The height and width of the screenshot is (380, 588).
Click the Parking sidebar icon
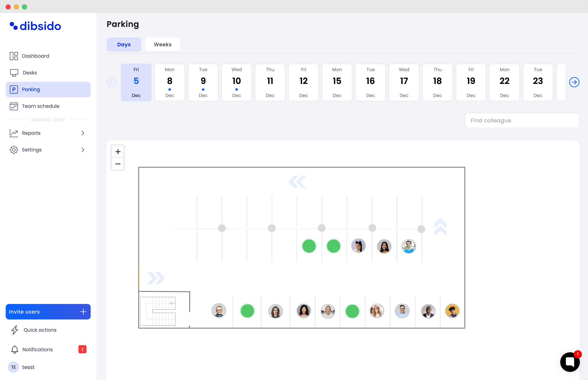coord(14,89)
